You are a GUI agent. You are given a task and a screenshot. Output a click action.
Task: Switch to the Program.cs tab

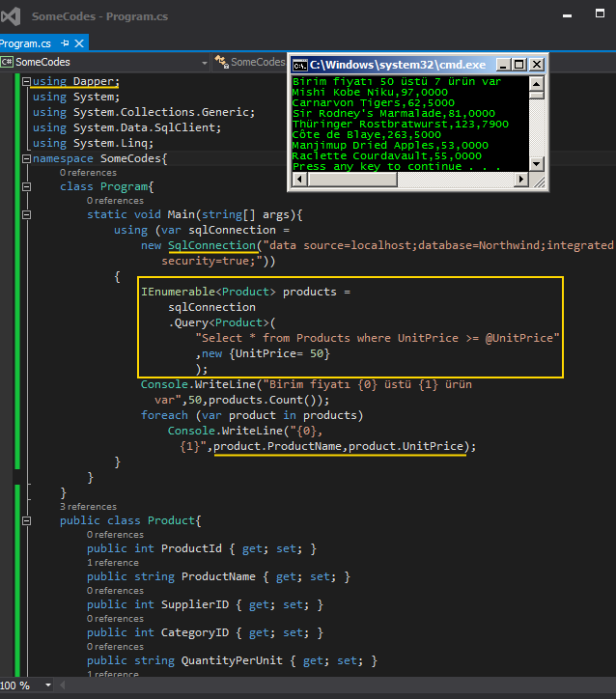(x=25, y=43)
